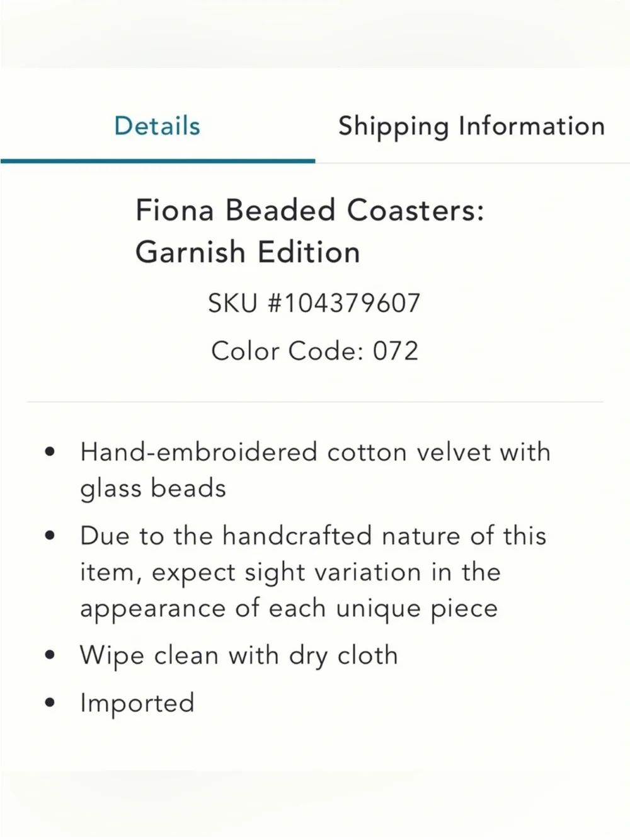The width and height of the screenshot is (630, 840).
Task: Click the active tab underline indicator
Action: [x=157, y=161]
